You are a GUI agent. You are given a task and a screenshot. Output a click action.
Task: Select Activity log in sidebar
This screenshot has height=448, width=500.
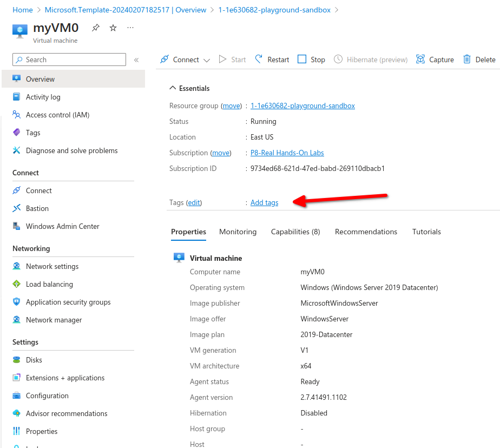tap(43, 97)
